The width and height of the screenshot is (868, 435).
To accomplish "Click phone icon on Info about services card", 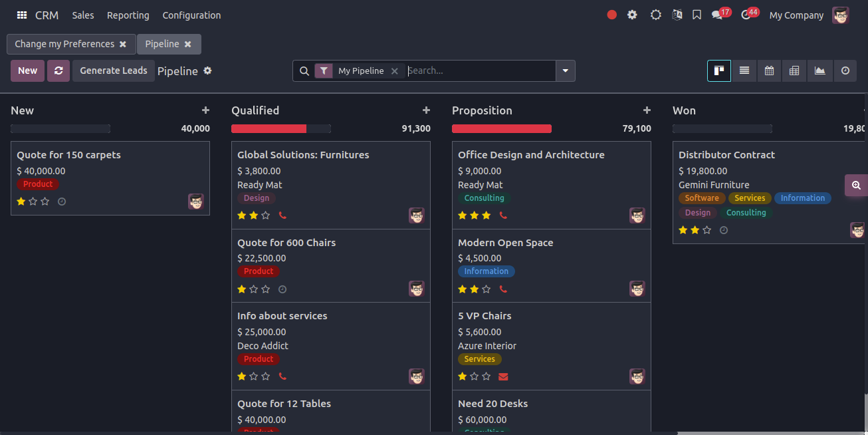I will click(x=282, y=376).
